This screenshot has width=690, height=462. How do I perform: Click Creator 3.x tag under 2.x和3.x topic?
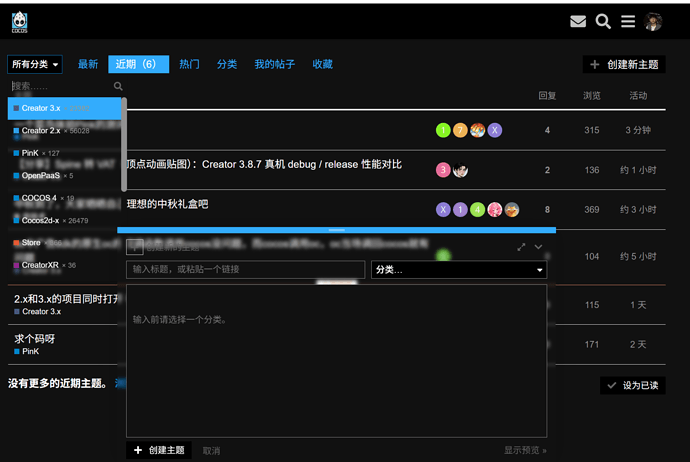[x=37, y=312]
